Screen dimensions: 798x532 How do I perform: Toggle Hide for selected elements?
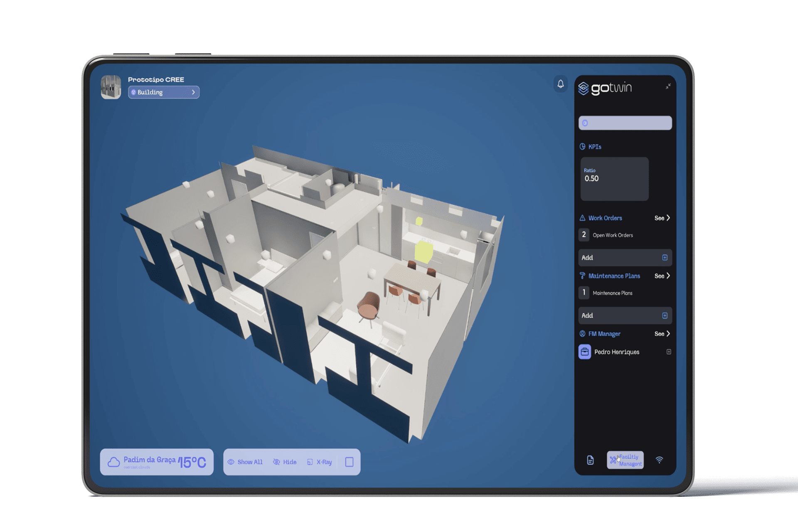(x=285, y=462)
